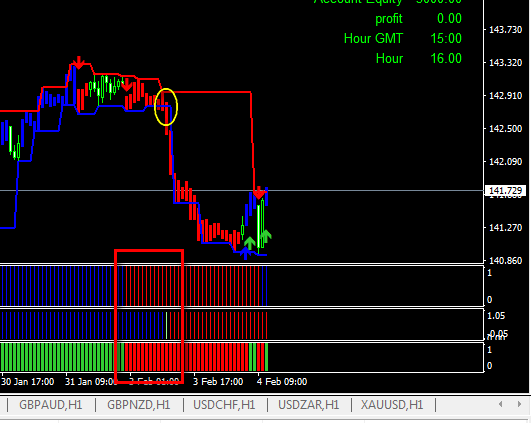Click the green and red histogram indicator panel
Image resolution: width=531 pixels, height=423 pixels.
pos(242,357)
